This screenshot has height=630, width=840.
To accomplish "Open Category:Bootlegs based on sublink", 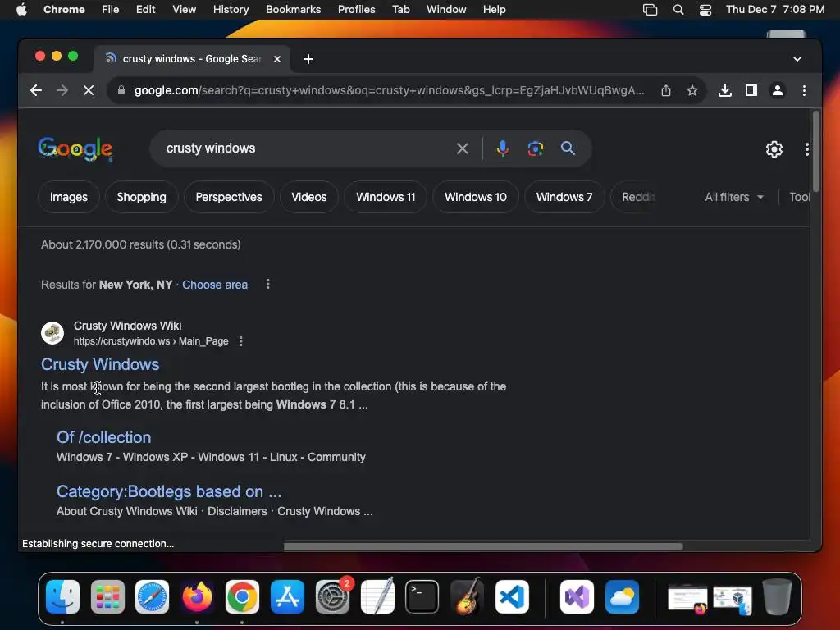I will click(169, 491).
